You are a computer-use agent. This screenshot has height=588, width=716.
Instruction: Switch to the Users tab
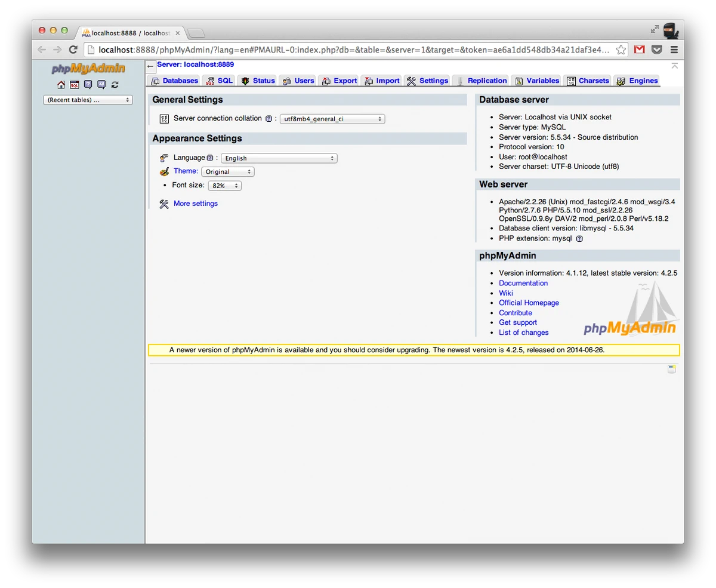298,81
